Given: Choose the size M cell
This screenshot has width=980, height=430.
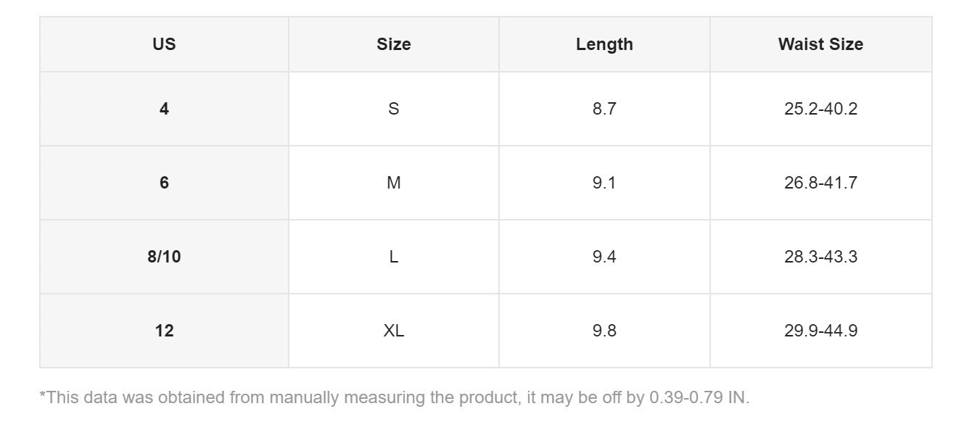Looking at the screenshot, I should 393,183.
